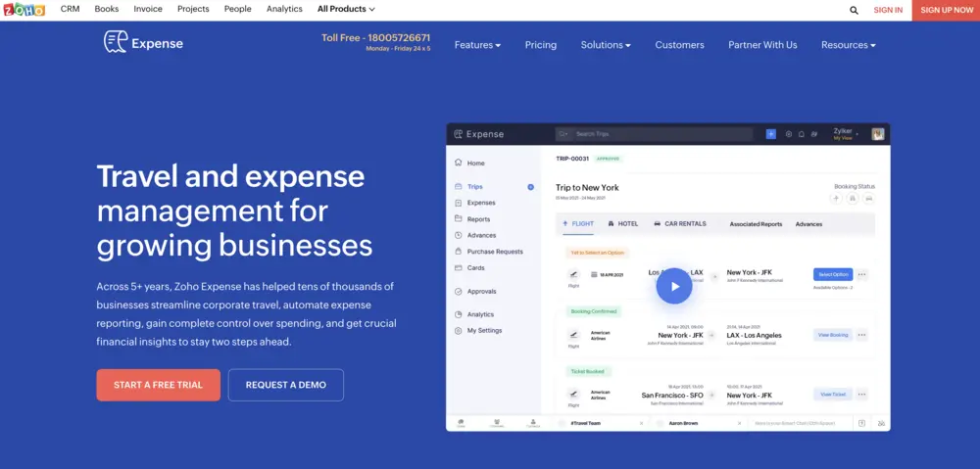This screenshot has height=469, width=980.
Task: Open more options for View Ticket row
Action: click(x=861, y=394)
